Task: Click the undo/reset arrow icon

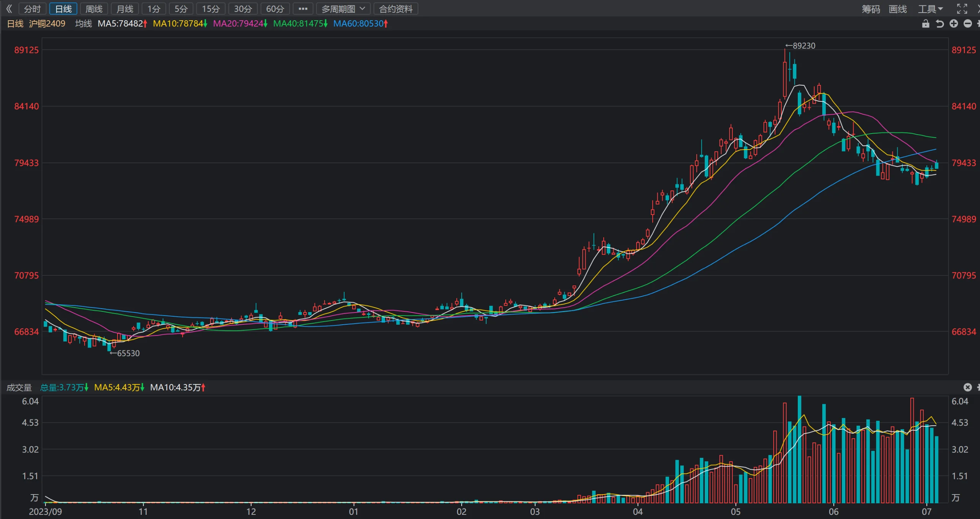Action: [x=940, y=24]
